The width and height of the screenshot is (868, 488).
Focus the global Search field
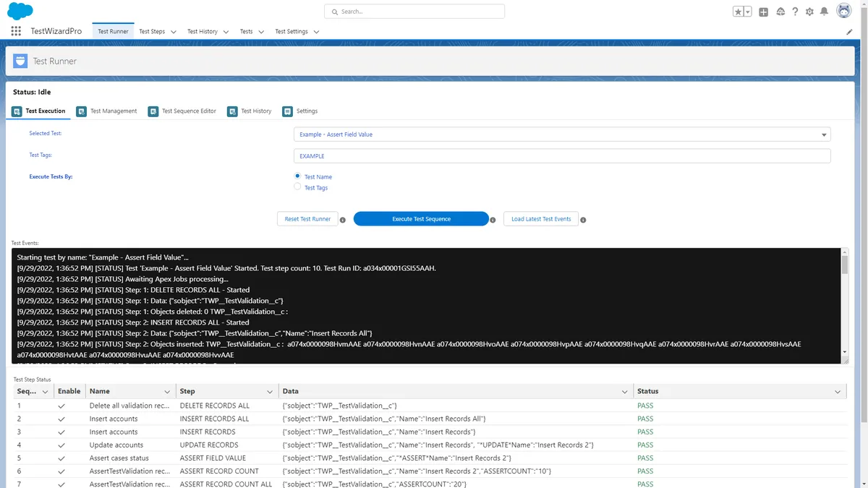[414, 12]
